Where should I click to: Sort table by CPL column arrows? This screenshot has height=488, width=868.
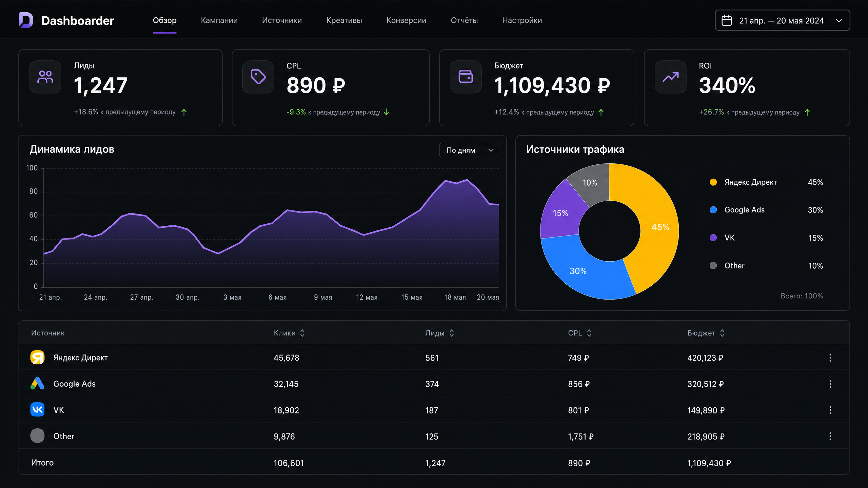[x=589, y=333]
